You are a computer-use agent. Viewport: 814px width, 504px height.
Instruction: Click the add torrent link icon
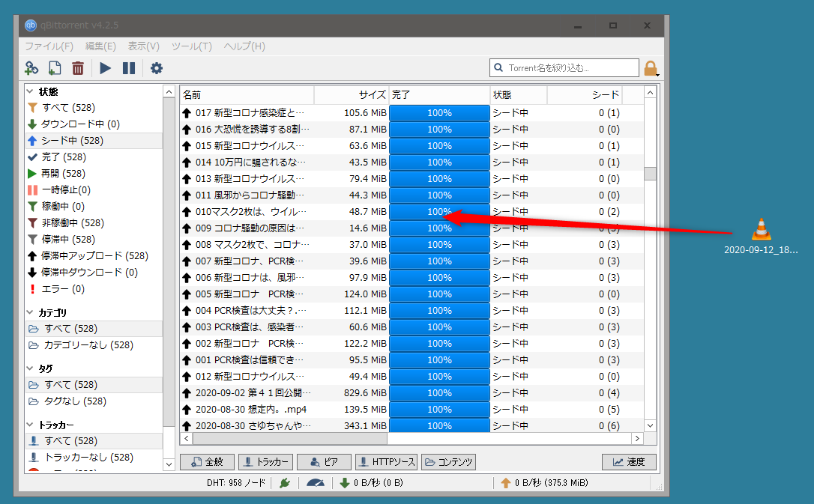(31, 68)
